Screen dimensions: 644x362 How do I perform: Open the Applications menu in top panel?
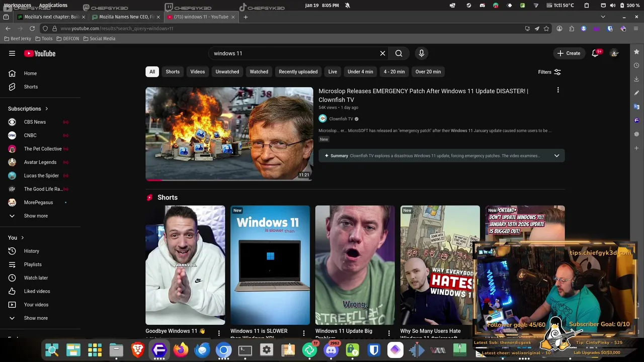pyautogui.click(x=53, y=6)
